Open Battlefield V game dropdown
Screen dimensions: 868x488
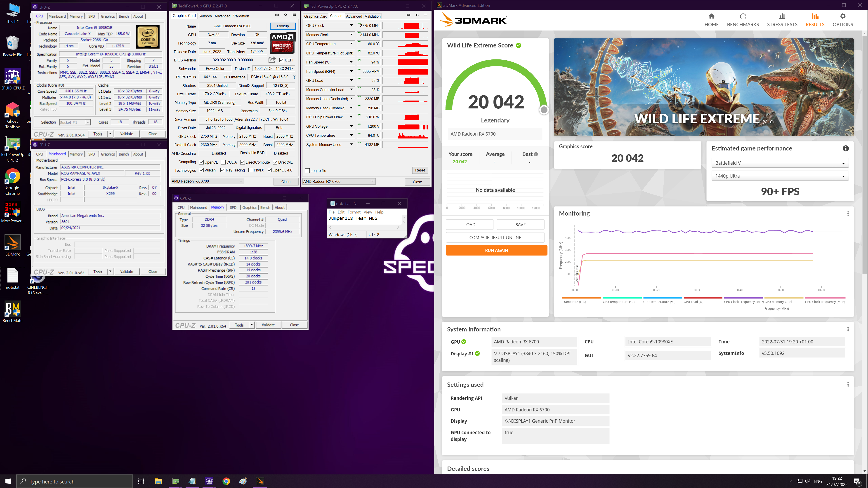[780, 163]
